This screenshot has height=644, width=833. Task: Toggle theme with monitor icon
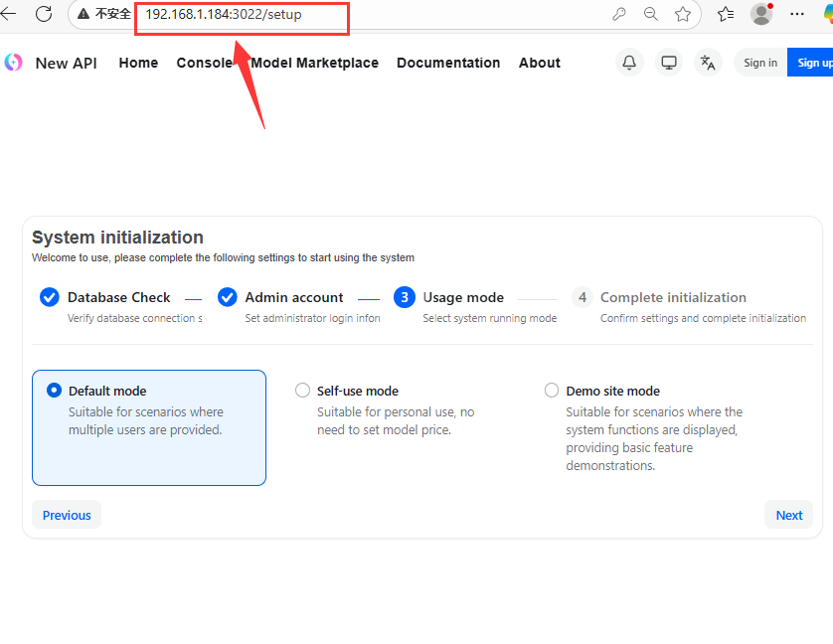669,63
